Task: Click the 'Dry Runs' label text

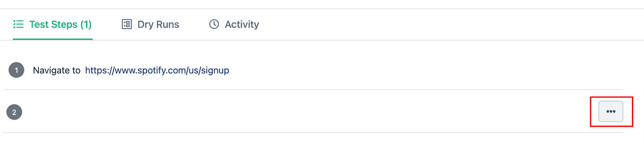Action: pos(158,25)
